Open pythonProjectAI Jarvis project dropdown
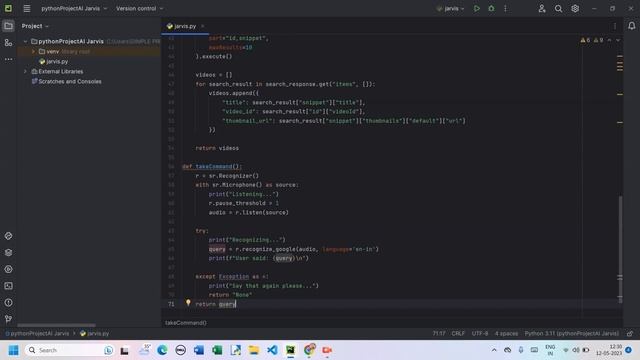This screenshot has width=640, height=360. [x=74, y=8]
